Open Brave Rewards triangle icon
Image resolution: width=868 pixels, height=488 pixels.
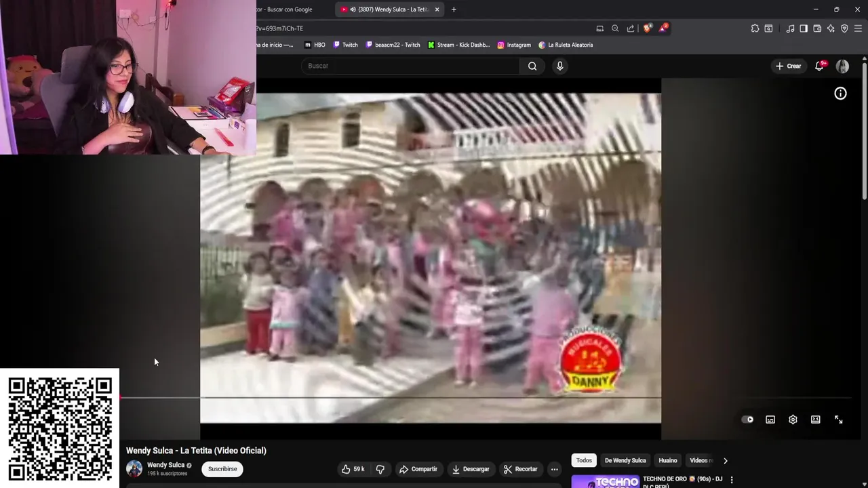click(x=663, y=28)
